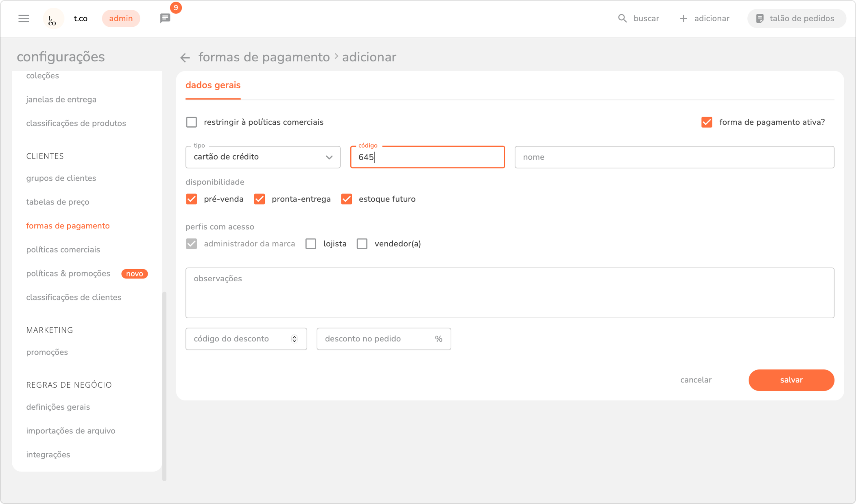Enable restringir à políticas comerciais checkbox

click(x=192, y=122)
